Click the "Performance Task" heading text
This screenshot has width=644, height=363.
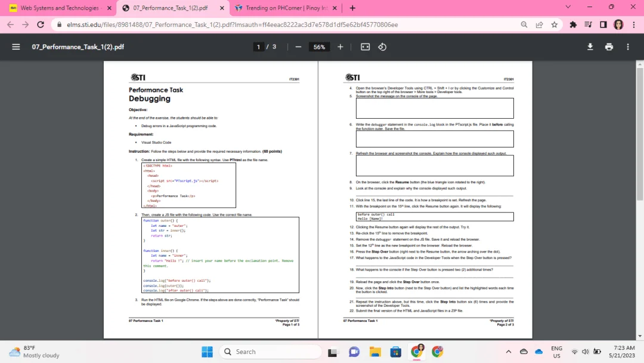(156, 90)
